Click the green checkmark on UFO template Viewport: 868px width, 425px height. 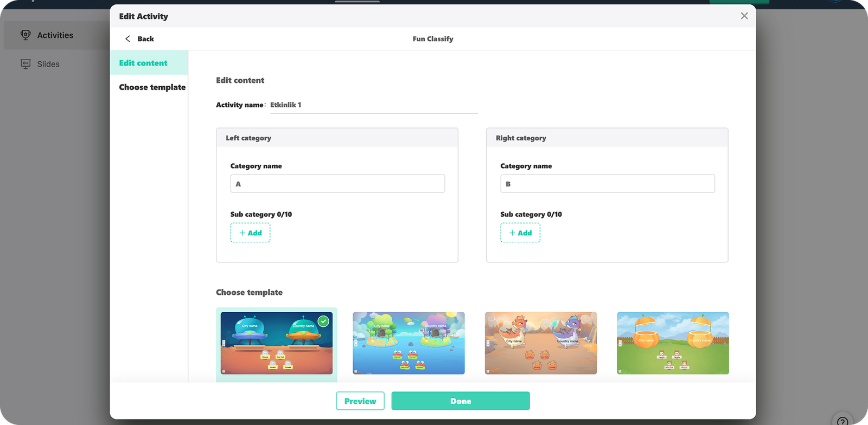[323, 321]
